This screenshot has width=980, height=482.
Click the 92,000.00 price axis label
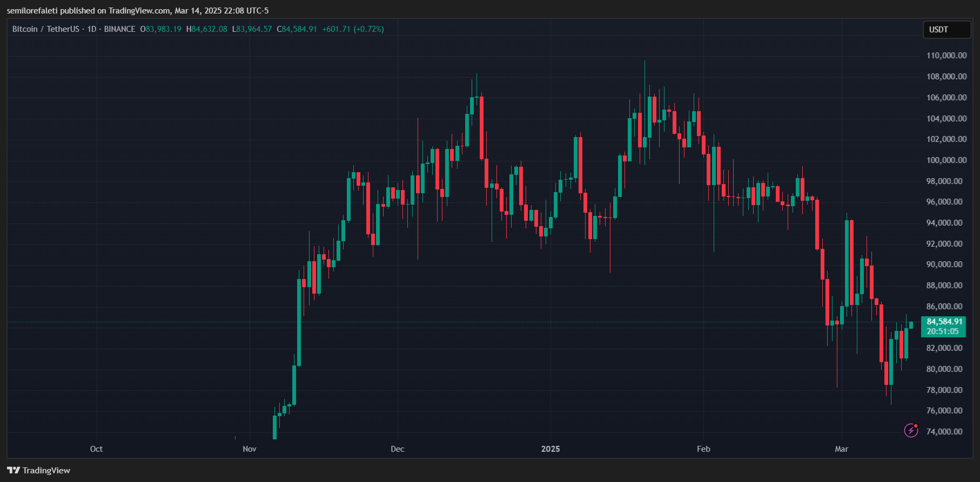[x=944, y=244]
